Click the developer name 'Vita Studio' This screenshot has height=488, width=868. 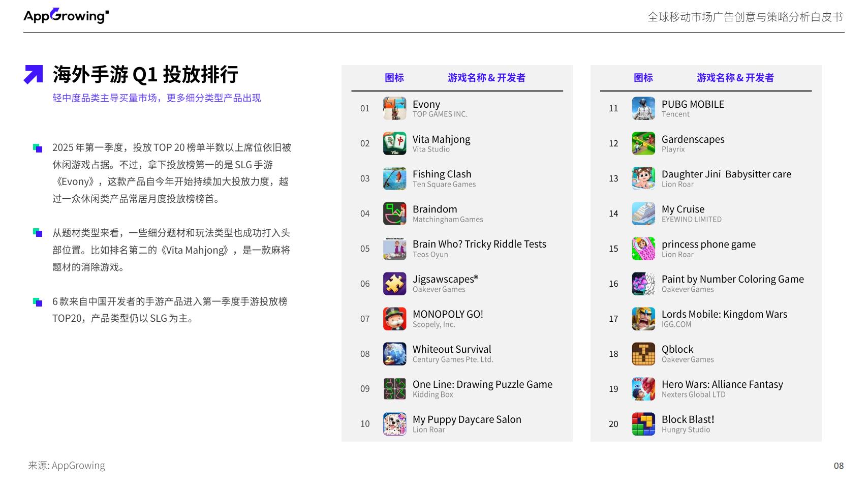431,149
